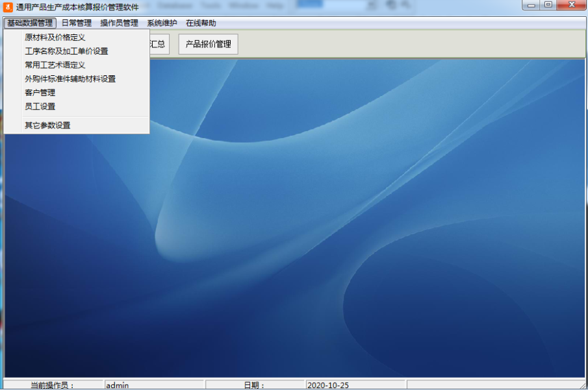588x390 pixels.
Task: Click the admin operator status field
Action: (154, 385)
